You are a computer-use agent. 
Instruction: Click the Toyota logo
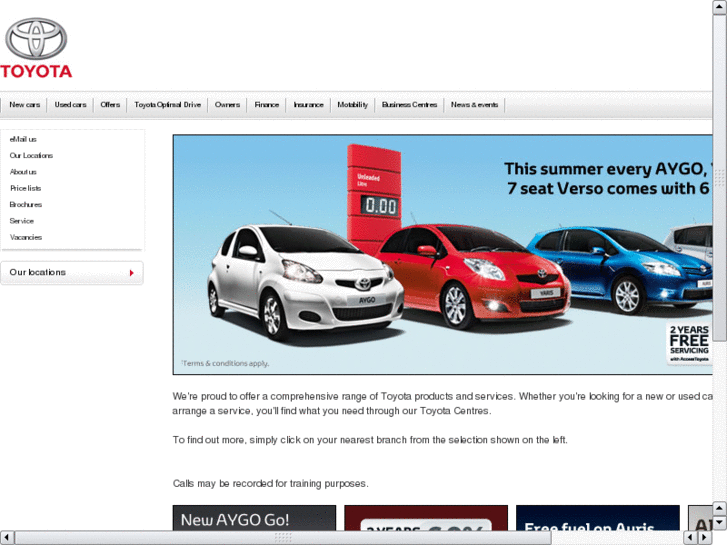[36, 48]
